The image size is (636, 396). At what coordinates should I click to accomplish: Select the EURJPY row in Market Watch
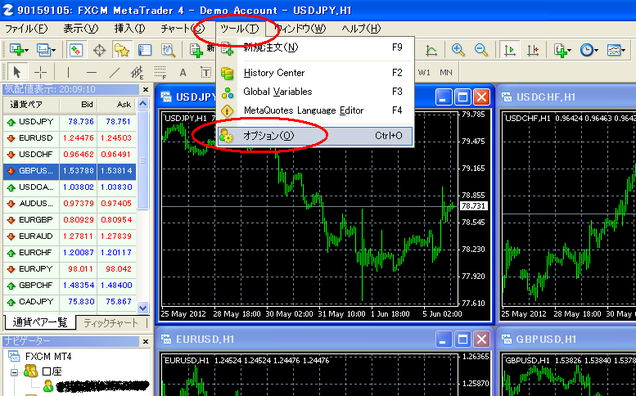70,269
